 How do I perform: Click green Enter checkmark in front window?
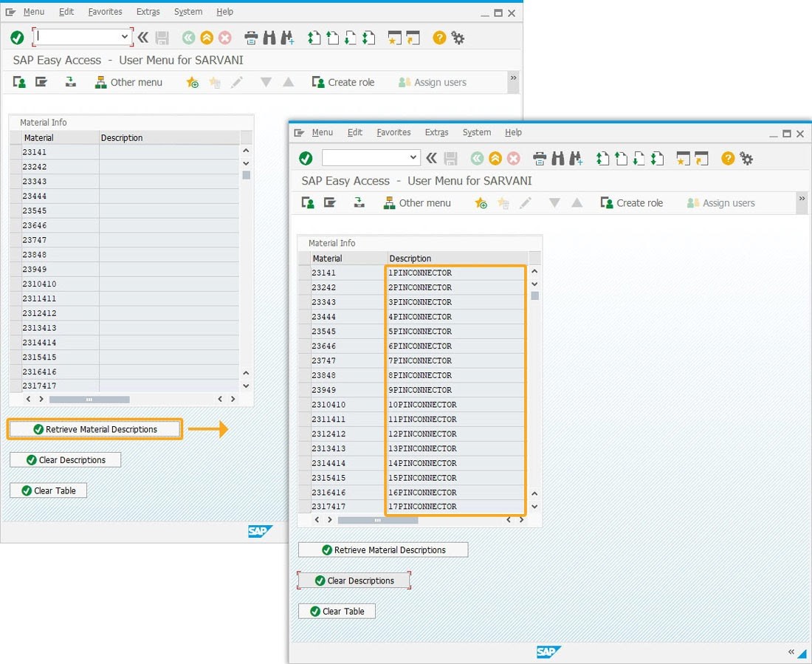coord(306,158)
